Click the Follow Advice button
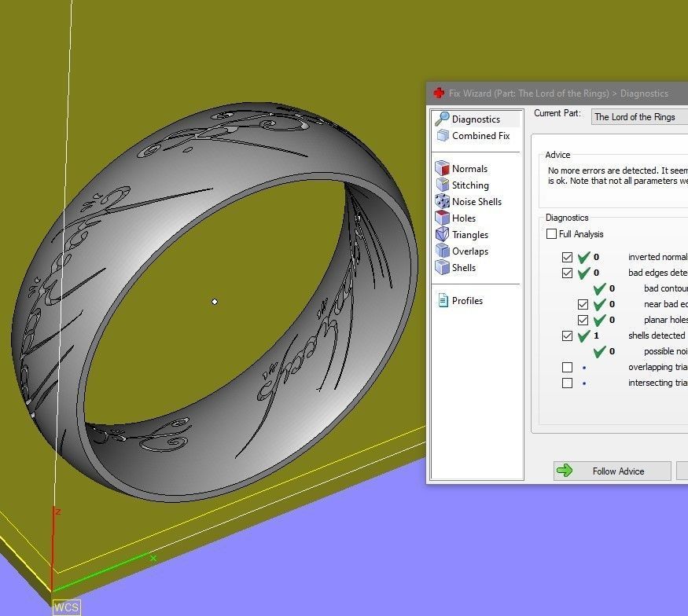Viewport: 688px width, 616px height. click(x=612, y=471)
